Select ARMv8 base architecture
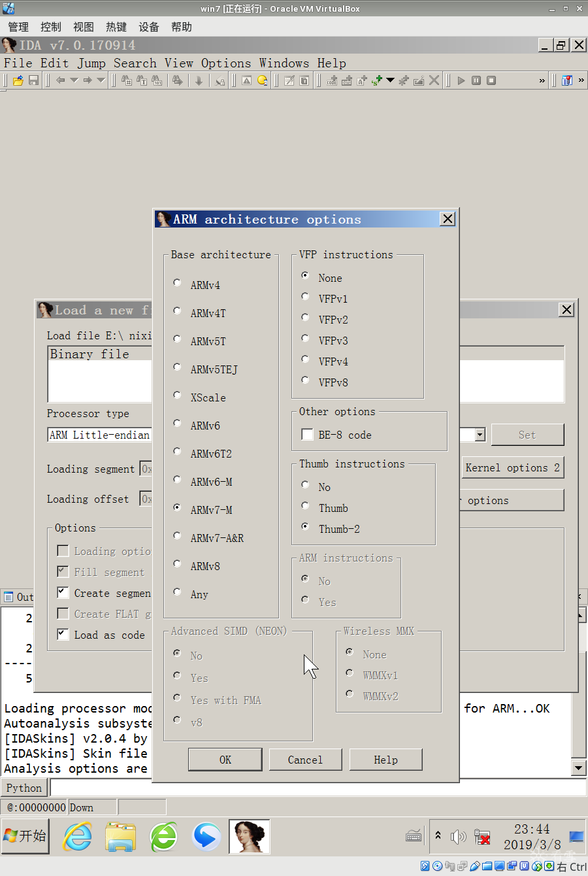This screenshot has width=588, height=876. pos(177,564)
